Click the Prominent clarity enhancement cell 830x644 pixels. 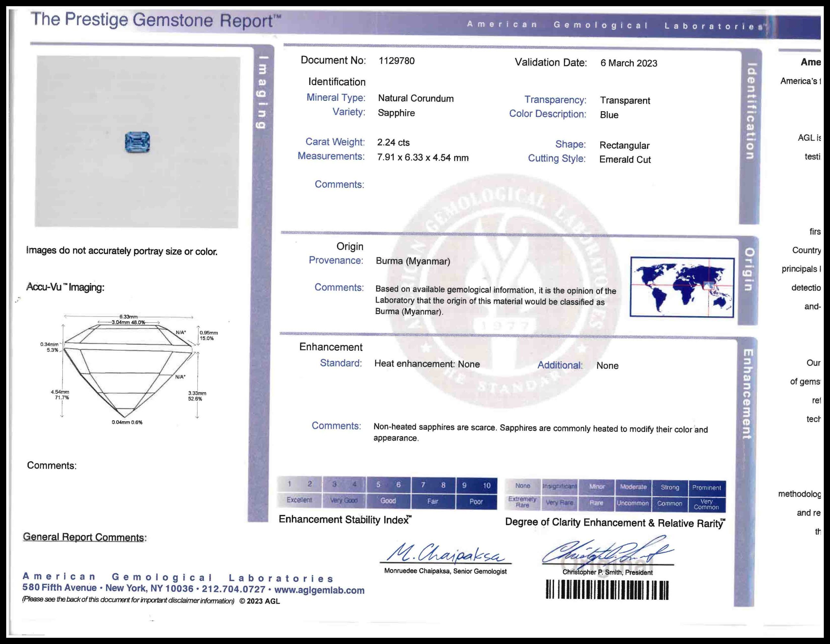[706, 488]
